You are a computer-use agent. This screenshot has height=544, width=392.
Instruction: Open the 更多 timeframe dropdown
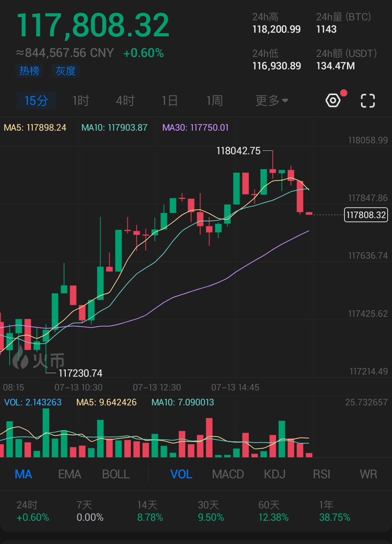pyautogui.click(x=271, y=100)
